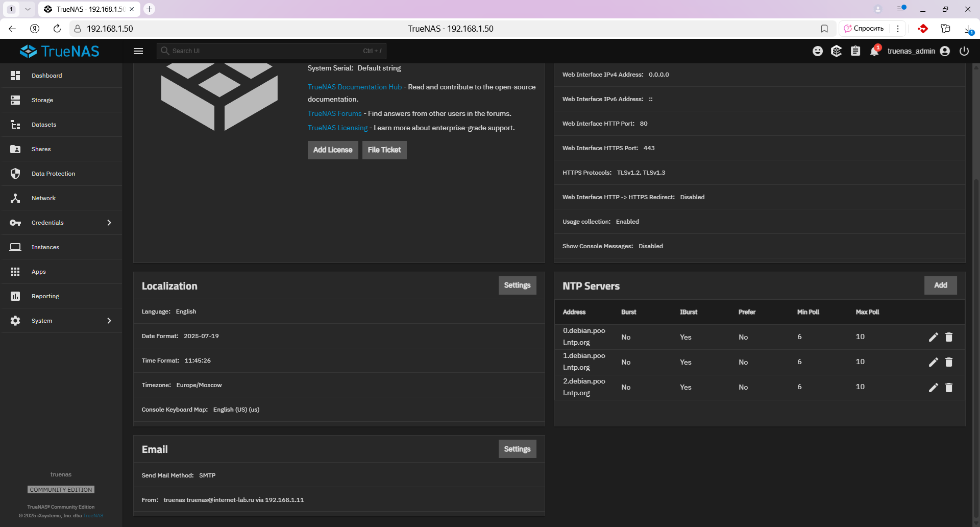Open Localization Settings

click(x=517, y=285)
